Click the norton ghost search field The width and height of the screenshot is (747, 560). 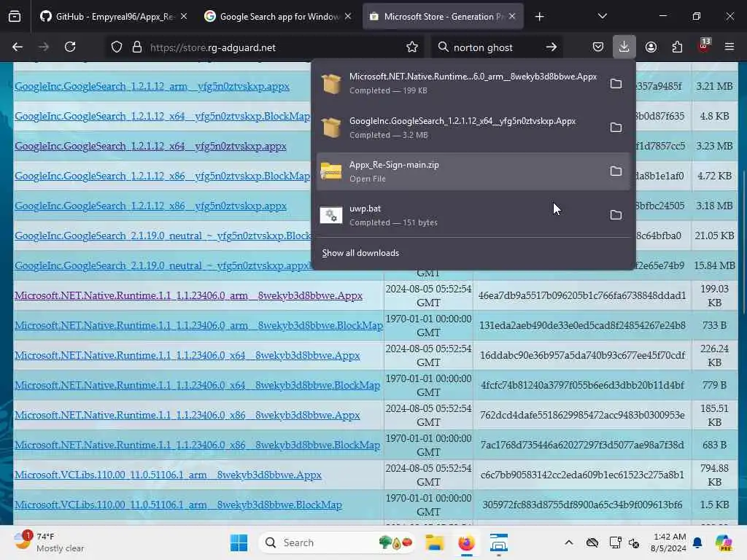tap(495, 47)
